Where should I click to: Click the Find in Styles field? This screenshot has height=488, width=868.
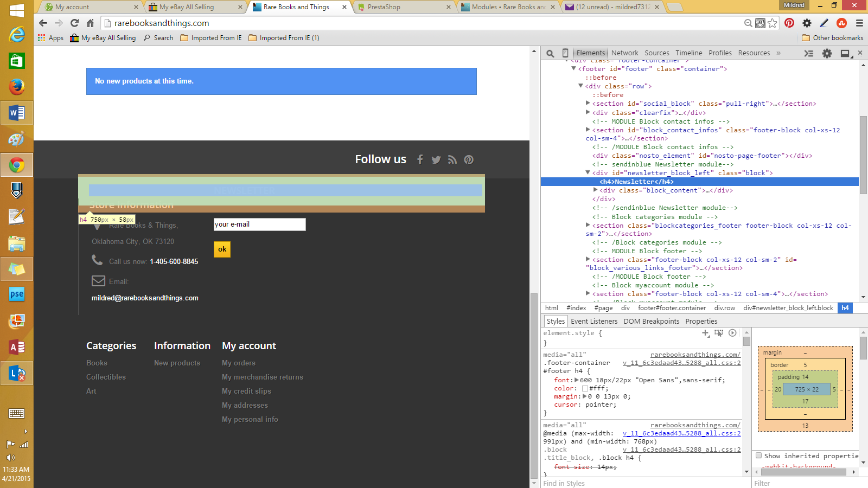pos(646,483)
